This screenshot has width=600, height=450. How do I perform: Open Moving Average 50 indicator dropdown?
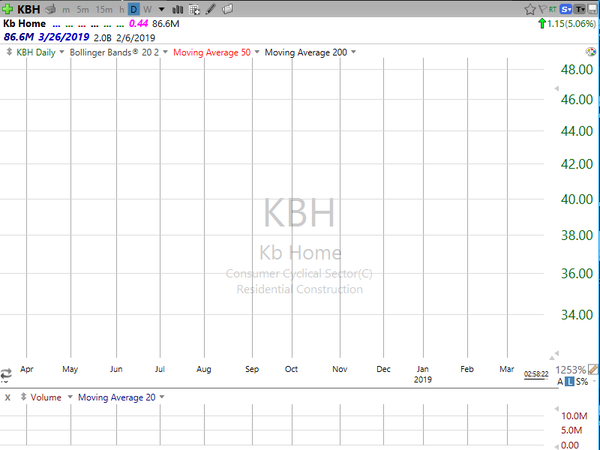click(216, 52)
